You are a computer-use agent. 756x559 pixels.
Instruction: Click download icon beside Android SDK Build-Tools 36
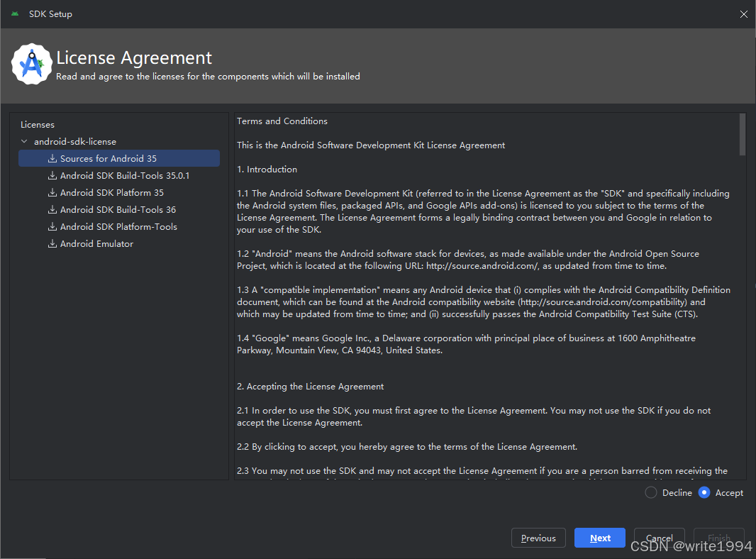pos(52,209)
